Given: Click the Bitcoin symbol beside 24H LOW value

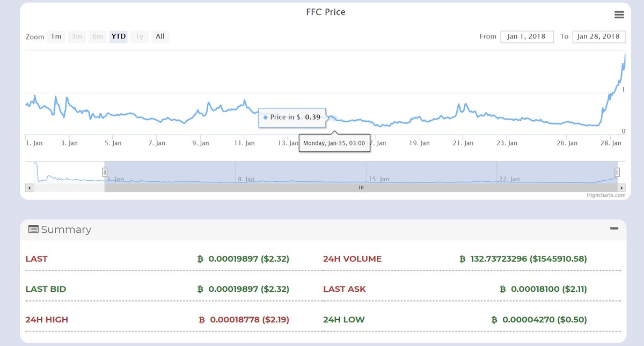Looking at the screenshot, I should coord(495,320).
